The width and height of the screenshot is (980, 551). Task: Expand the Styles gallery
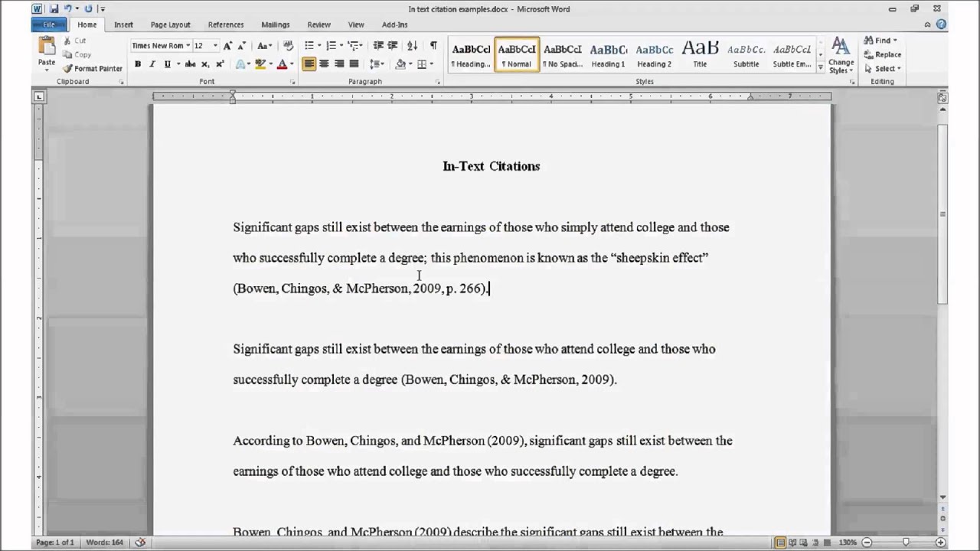[x=821, y=67]
